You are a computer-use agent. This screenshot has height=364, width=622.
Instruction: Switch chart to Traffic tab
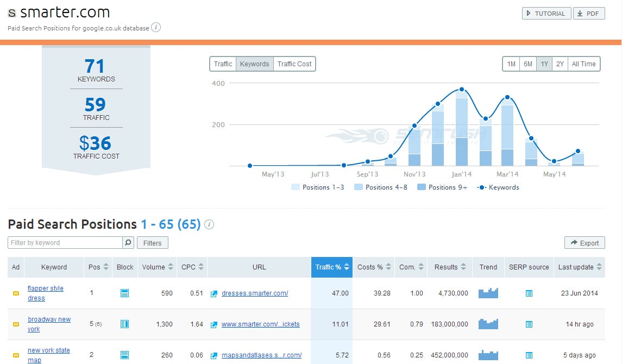coord(223,64)
